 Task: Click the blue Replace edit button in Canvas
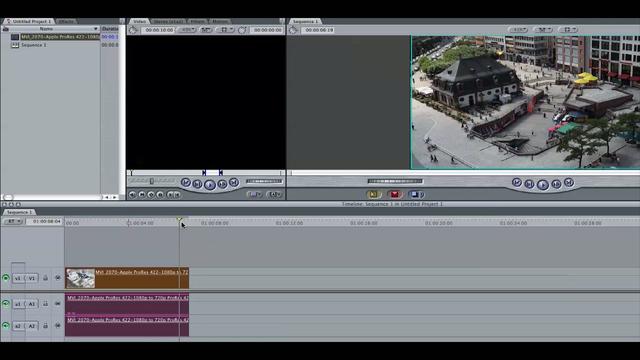(416, 195)
